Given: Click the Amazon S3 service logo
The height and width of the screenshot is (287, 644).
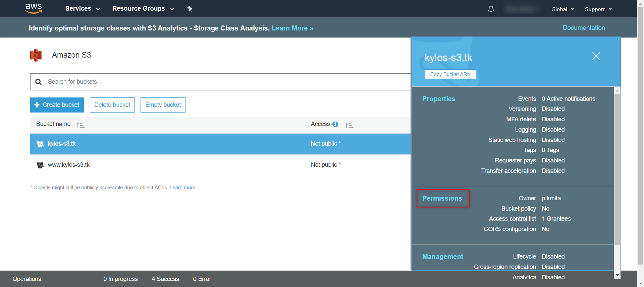Looking at the screenshot, I should 36,55.
